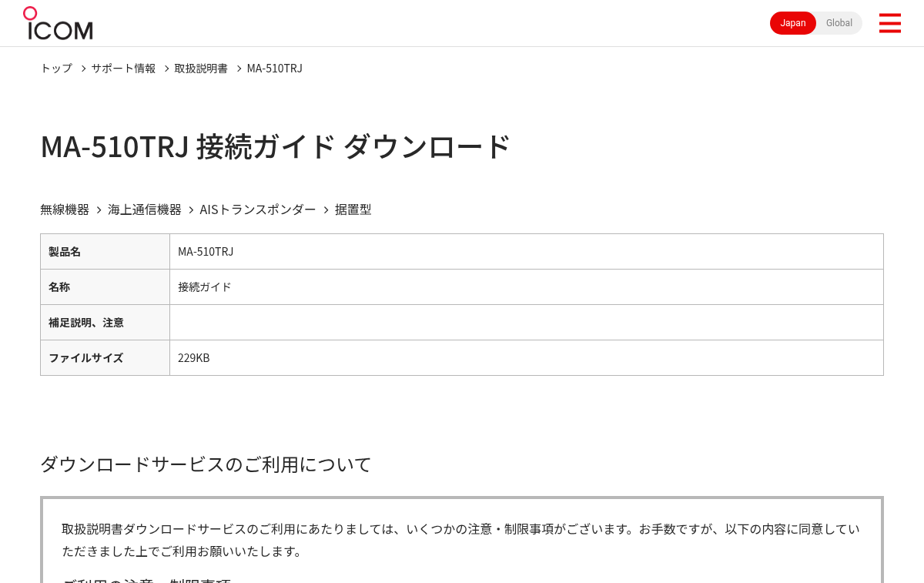Open the 海上通信機器 category link
This screenshot has height=583, width=924.
point(145,209)
